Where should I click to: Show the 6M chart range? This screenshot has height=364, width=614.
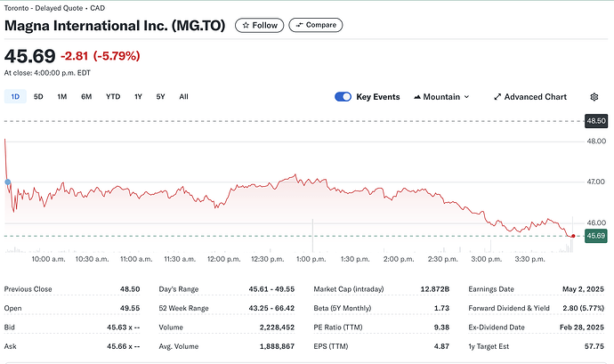coord(86,96)
